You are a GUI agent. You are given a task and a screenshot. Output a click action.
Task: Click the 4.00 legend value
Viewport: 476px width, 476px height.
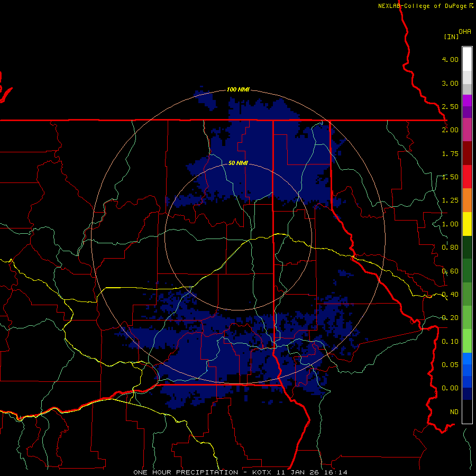450,59
